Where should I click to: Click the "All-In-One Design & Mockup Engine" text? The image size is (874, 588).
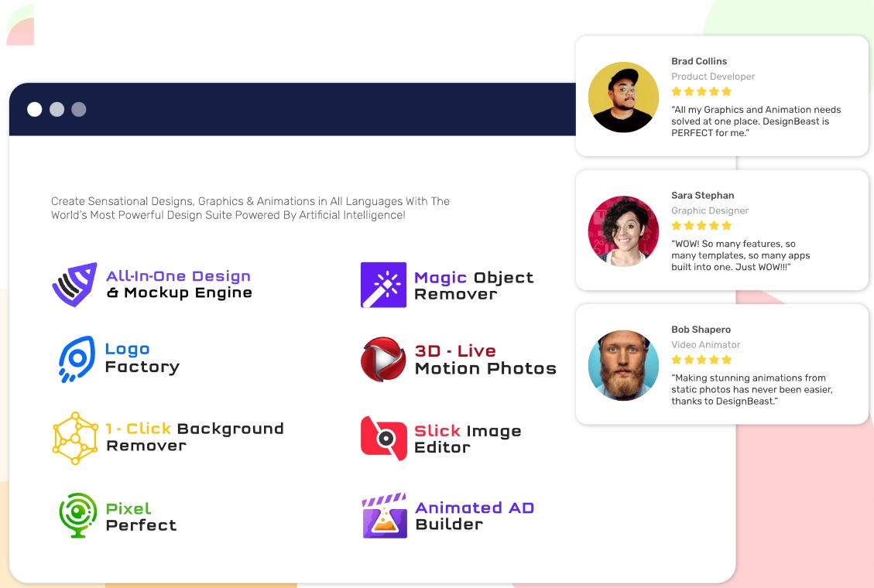[179, 285]
